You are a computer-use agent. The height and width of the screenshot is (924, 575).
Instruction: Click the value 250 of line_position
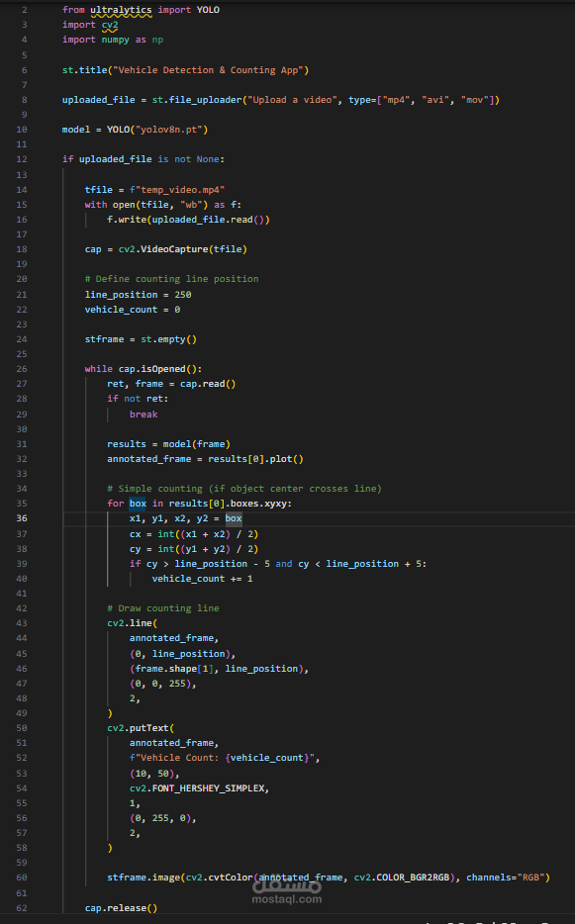coord(183,295)
